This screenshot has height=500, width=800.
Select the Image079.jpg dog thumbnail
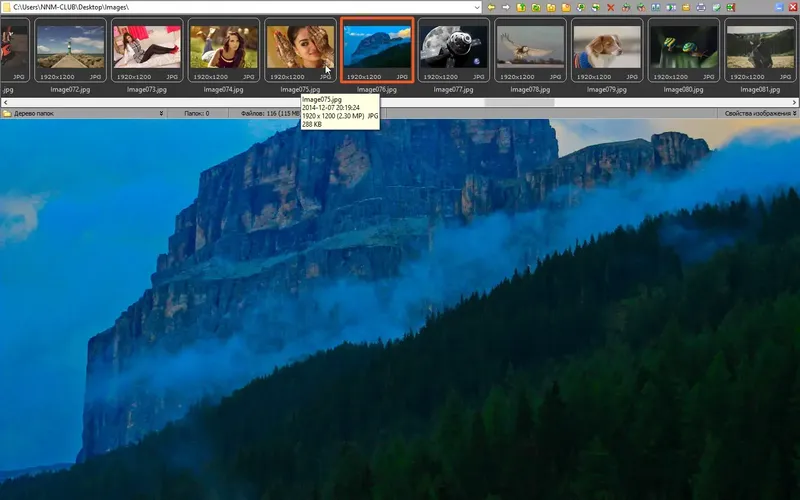click(x=607, y=50)
